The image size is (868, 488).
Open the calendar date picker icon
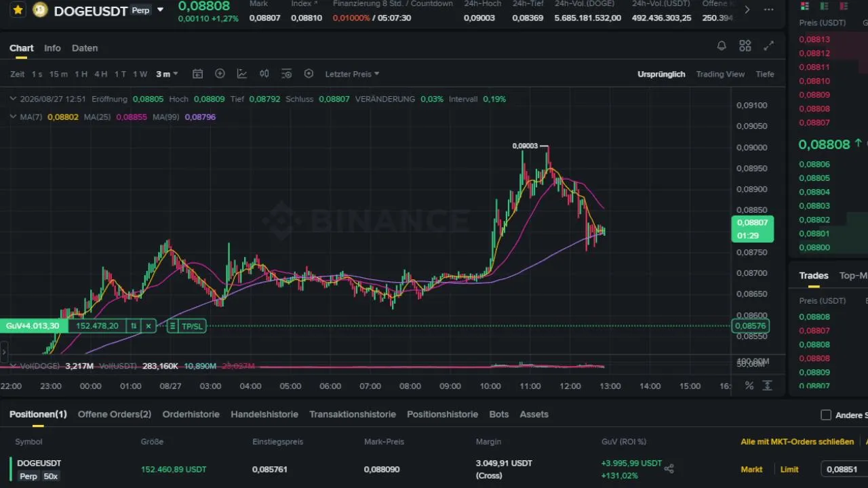[197, 74]
